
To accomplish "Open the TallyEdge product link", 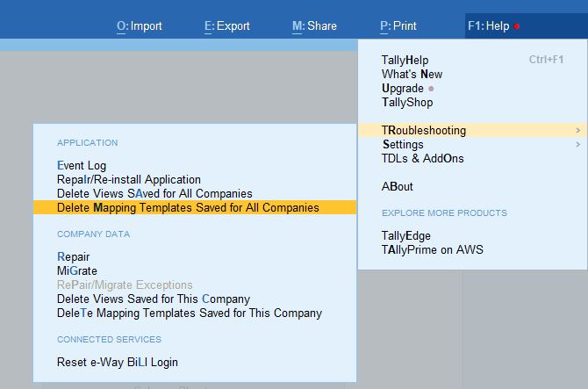I will click(405, 236).
